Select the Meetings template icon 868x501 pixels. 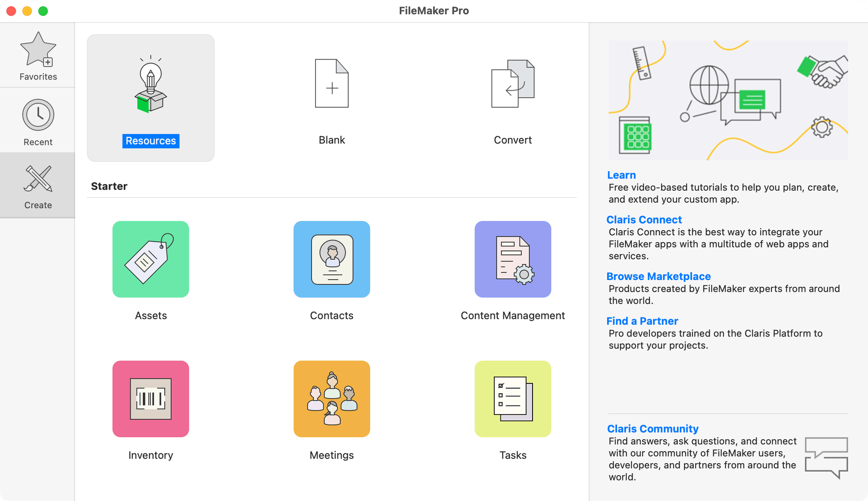tap(332, 399)
